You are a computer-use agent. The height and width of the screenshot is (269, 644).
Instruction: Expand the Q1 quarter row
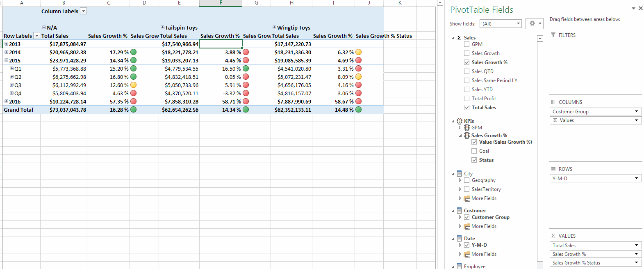point(12,68)
